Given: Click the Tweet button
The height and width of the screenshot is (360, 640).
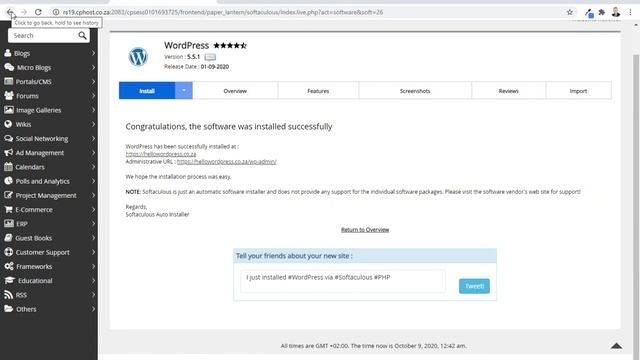Looking at the screenshot, I should tap(474, 286).
